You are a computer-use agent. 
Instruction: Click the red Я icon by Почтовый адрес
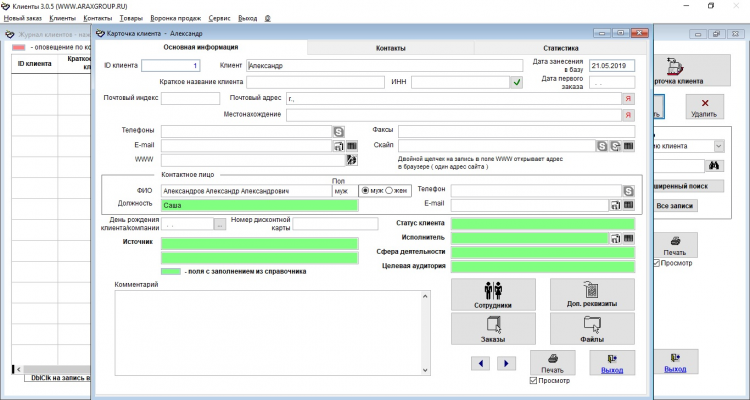pos(628,99)
